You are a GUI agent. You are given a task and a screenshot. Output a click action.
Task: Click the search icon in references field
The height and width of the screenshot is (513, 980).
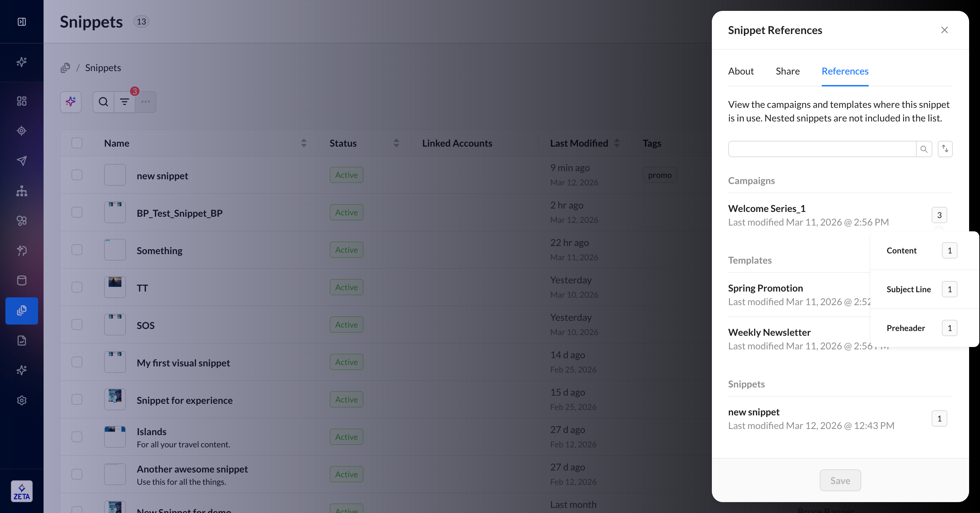point(924,149)
